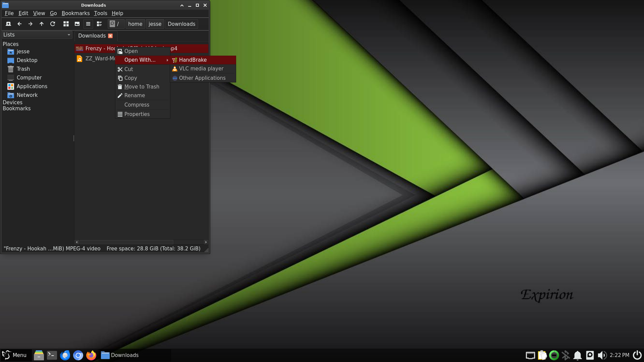Click Open in the context menu
644x362 pixels.
click(x=143, y=51)
